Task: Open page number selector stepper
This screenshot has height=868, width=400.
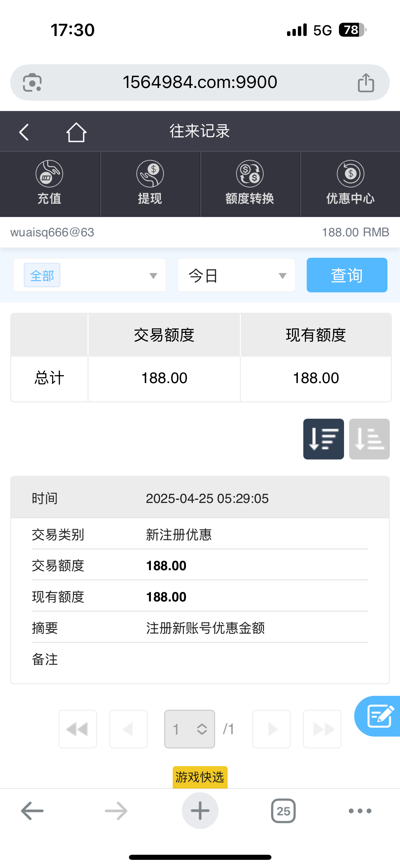Action: click(x=189, y=729)
